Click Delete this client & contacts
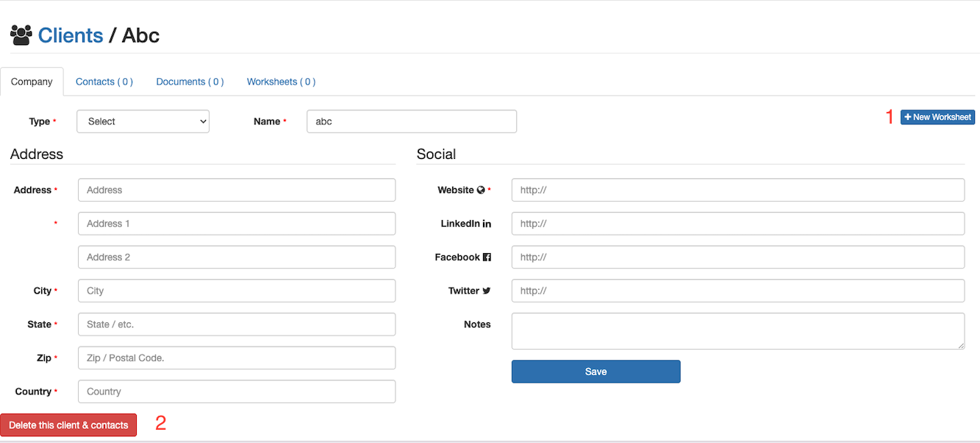 (68, 425)
